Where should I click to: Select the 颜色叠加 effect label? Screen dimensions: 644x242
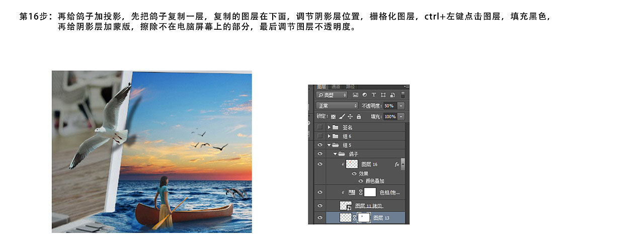[375, 181]
